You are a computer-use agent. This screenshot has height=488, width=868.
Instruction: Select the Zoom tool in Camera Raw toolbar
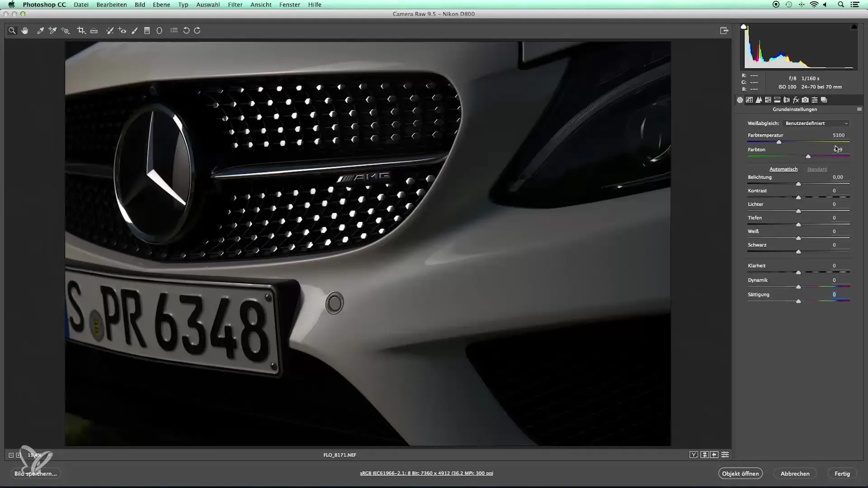pyautogui.click(x=12, y=31)
